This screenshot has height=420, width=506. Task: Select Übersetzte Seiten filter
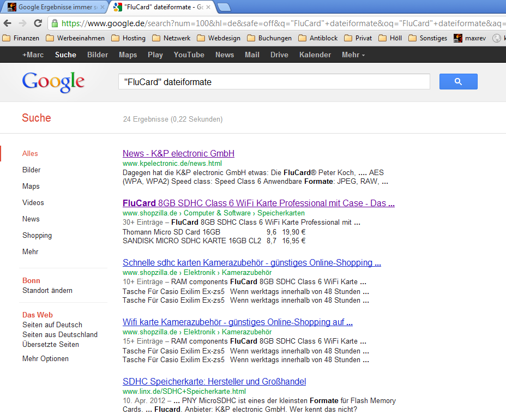click(51, 345)
